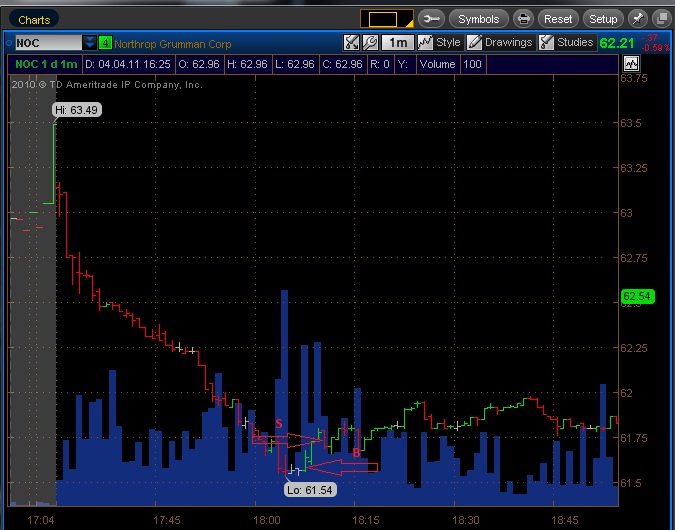Viewport: 675px width, 530px height.
Task: Pin the chart window with the pushpin icon
Action: click(638, 19)
